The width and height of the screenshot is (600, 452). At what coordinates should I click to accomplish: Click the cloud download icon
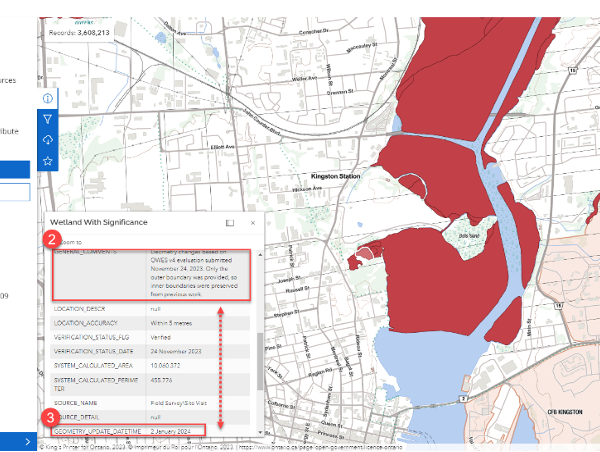(x=48, y=140)
